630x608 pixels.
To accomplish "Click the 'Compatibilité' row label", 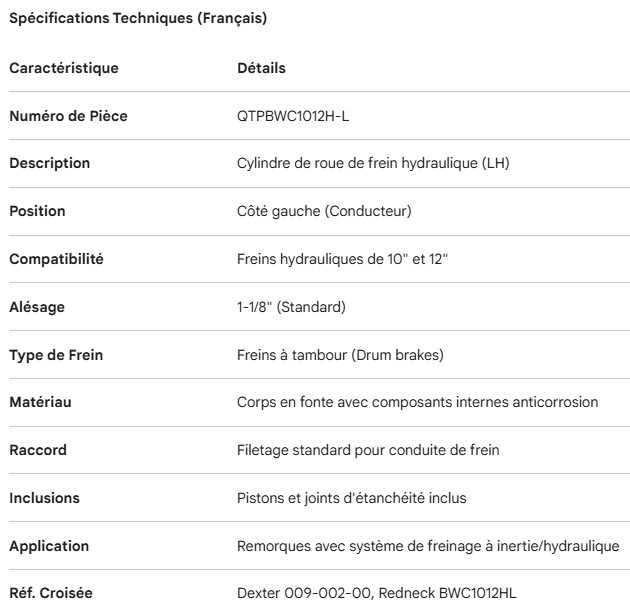I will point(56,259).
